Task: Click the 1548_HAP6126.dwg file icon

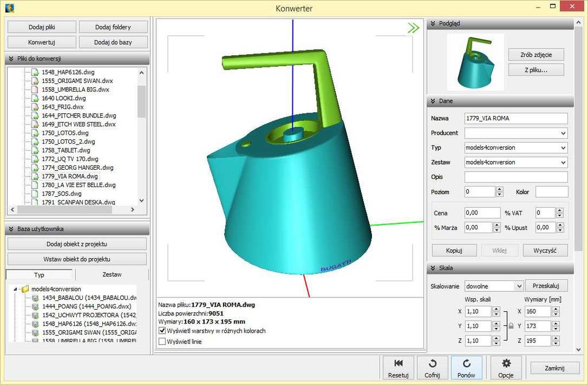Action: pyautogui.click(x=35, y=72)
